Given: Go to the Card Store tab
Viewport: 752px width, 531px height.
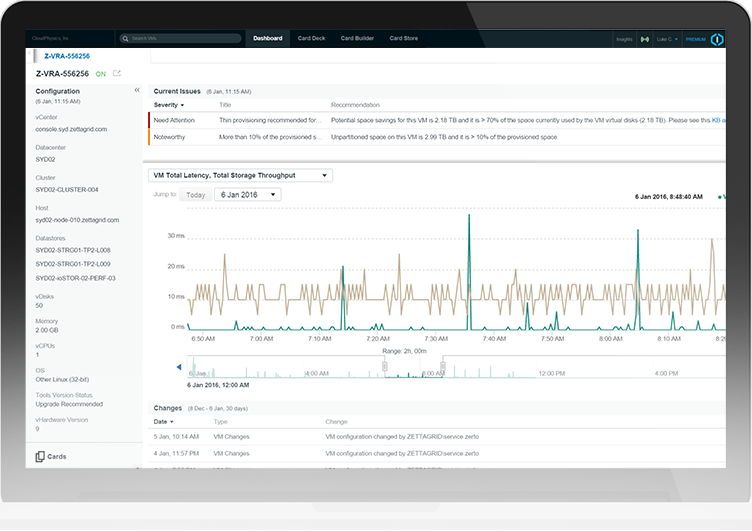Looking at the screenshot, I should (404, 39).
